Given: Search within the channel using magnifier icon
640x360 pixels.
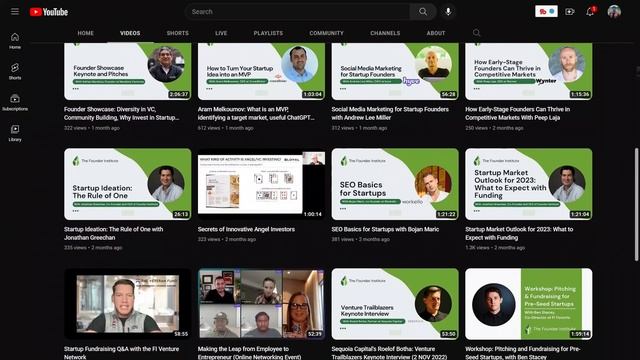Looking at the screenshot, I should [476, 33].
